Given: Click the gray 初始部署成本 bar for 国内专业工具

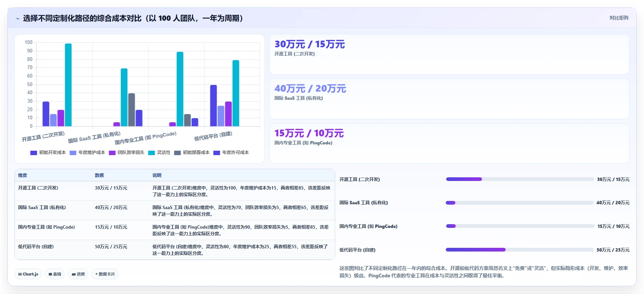Looking at the screenshot, I should [x=187, y=120].
